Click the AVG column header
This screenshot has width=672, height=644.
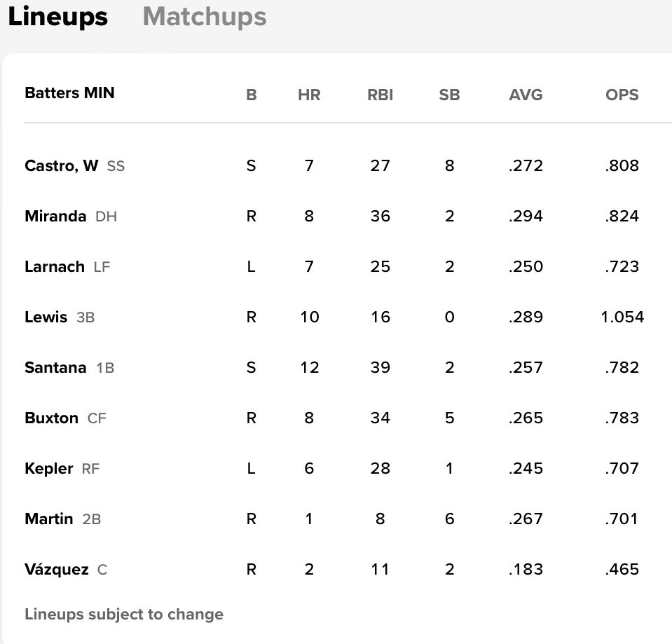526,95
